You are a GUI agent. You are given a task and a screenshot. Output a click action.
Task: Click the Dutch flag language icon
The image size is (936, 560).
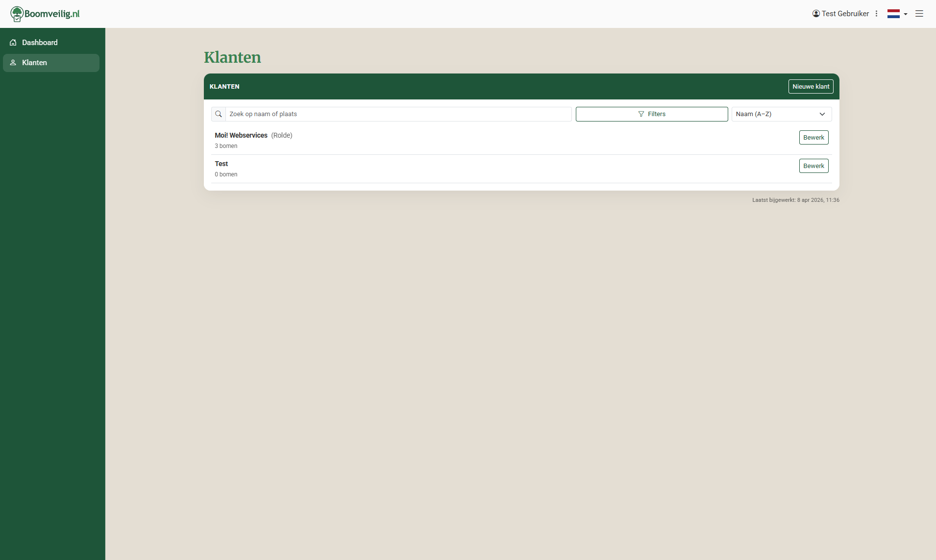(x=893, y=14)
